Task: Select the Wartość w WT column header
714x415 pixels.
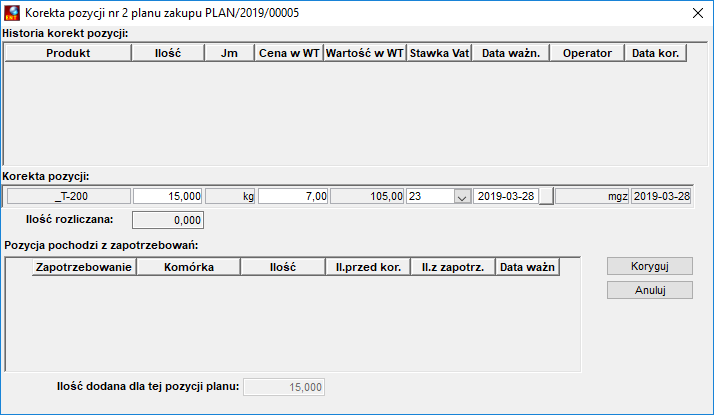Action: click(x=365, y=53)
